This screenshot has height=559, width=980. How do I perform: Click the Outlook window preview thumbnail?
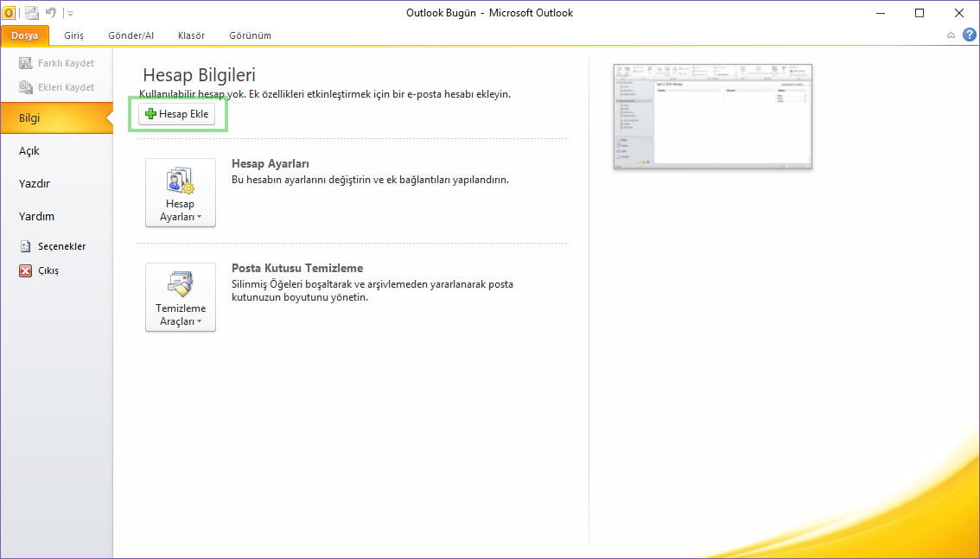pyautogui.click(x=712, y=116)
